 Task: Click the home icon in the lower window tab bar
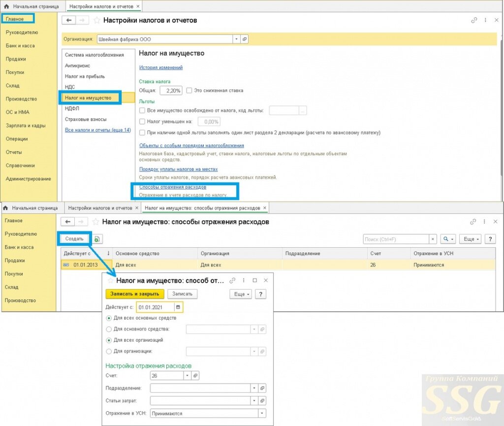5,208
